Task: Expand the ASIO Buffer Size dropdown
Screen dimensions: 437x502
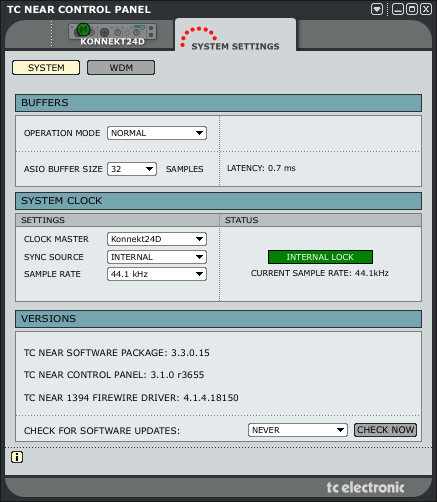Action: click(x=132, y=169)
